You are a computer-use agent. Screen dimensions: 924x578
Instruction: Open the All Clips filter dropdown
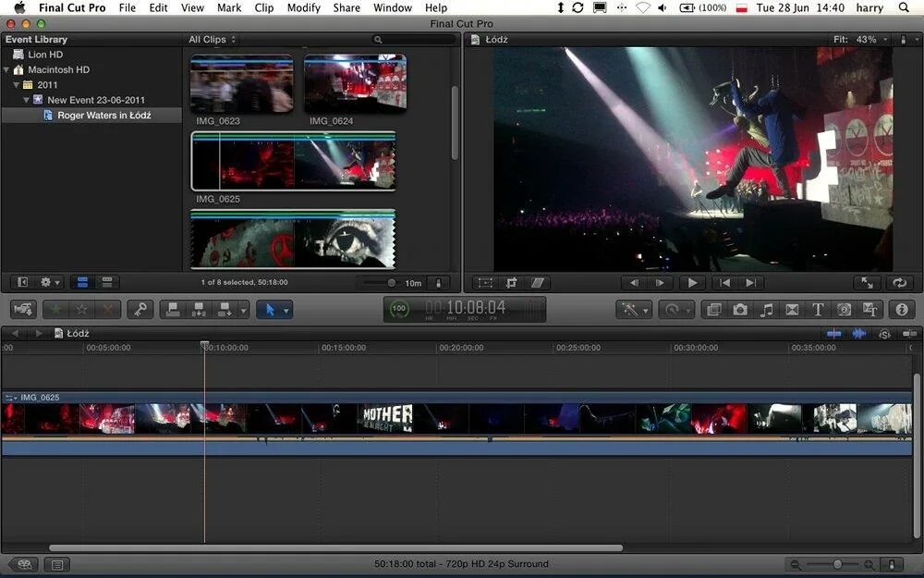pos(211,40)
